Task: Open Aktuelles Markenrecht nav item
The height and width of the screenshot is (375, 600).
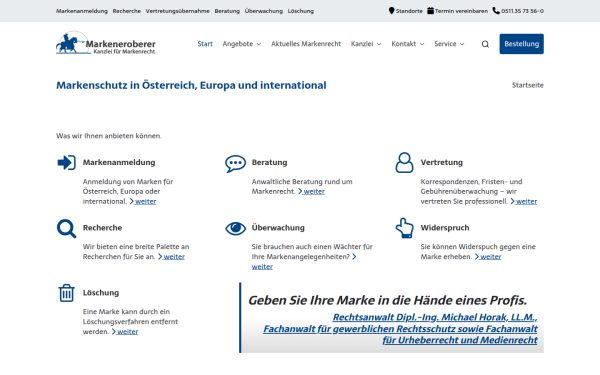Action: point(306,44)
